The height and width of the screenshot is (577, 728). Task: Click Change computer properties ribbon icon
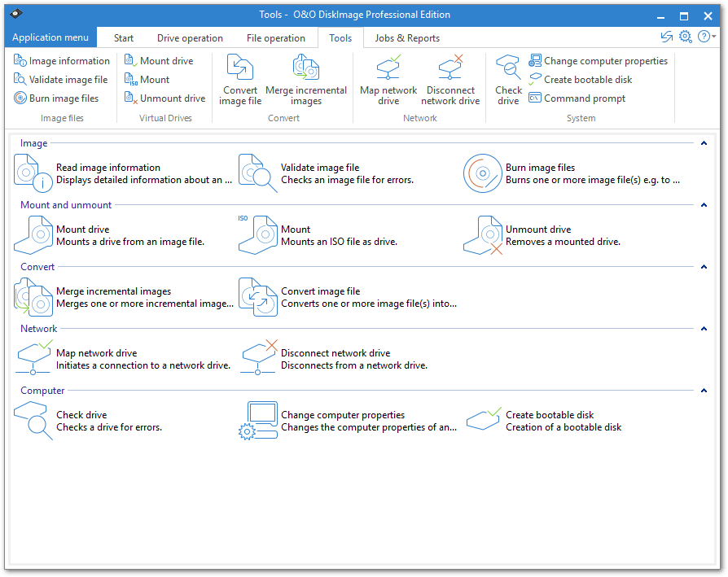click(535, 61)
